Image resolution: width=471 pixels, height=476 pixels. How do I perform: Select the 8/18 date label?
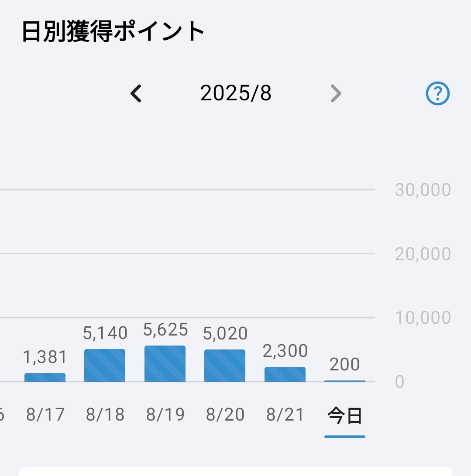(x=105, y=415)
